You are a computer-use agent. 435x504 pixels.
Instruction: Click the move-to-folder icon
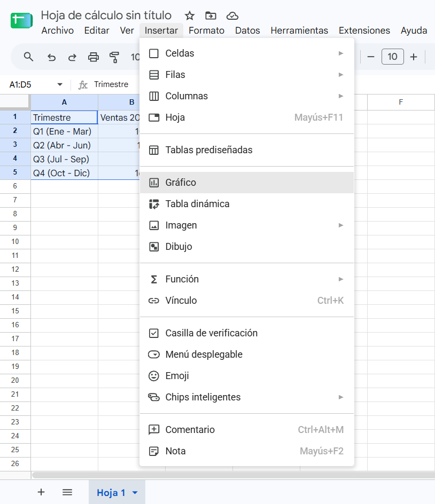211,15
